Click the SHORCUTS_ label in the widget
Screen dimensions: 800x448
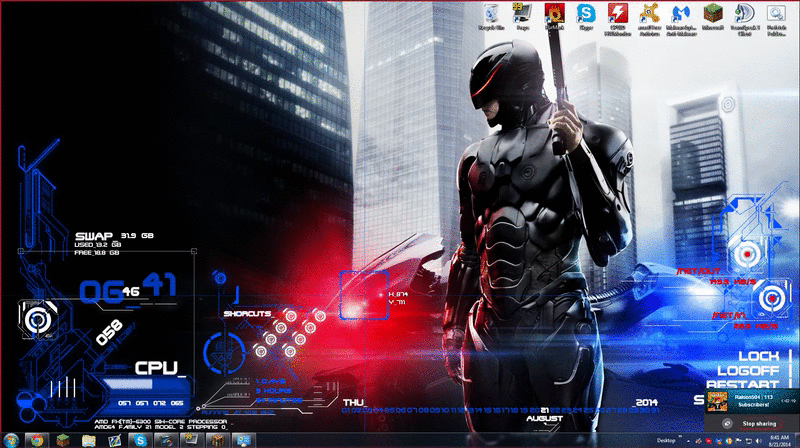pyautogui.click(x=248, y=314)
